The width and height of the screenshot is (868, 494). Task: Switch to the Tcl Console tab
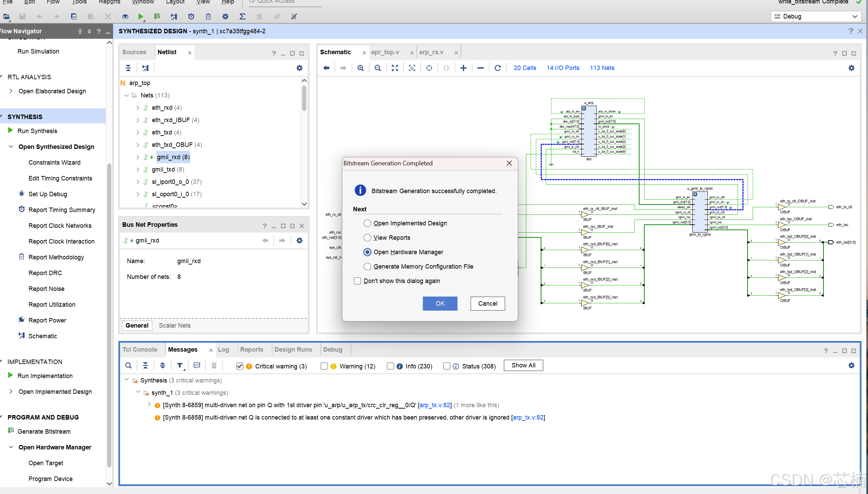click(140, 350)
